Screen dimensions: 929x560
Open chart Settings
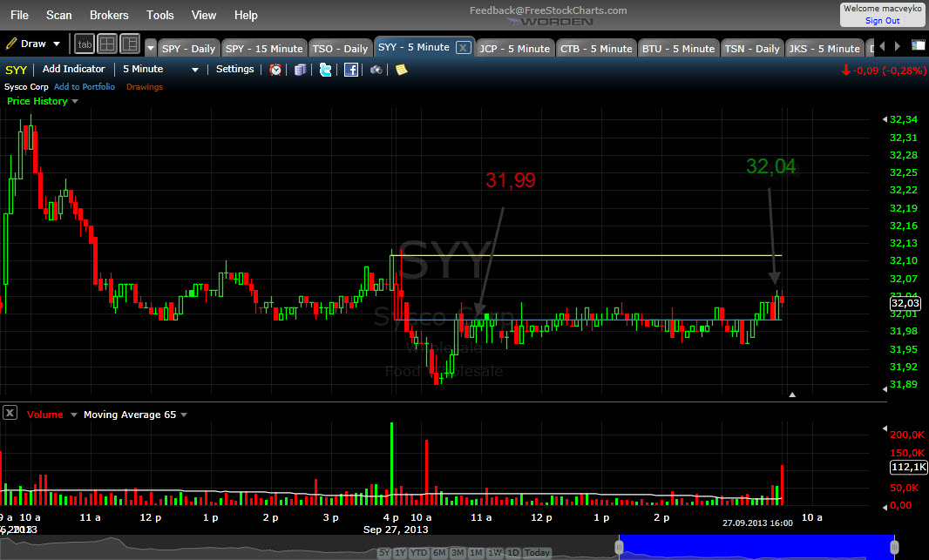click(234, 70)
